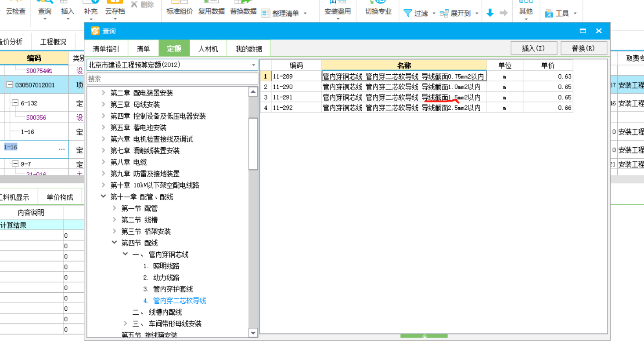Screen dimensions: 644x356
Task: Click tree scrollbar down arrow
Action: [253, 333]
